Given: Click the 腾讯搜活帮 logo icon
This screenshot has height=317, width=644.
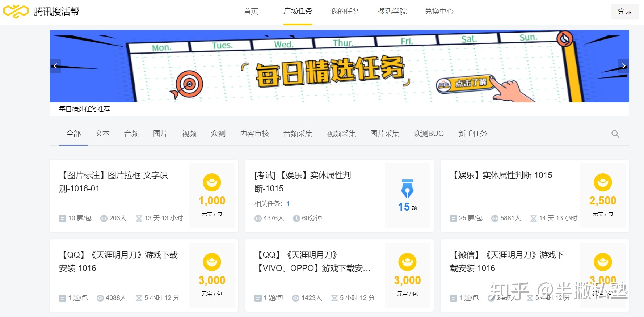Looking at the screenshot, I should click(x=16, y=11).
